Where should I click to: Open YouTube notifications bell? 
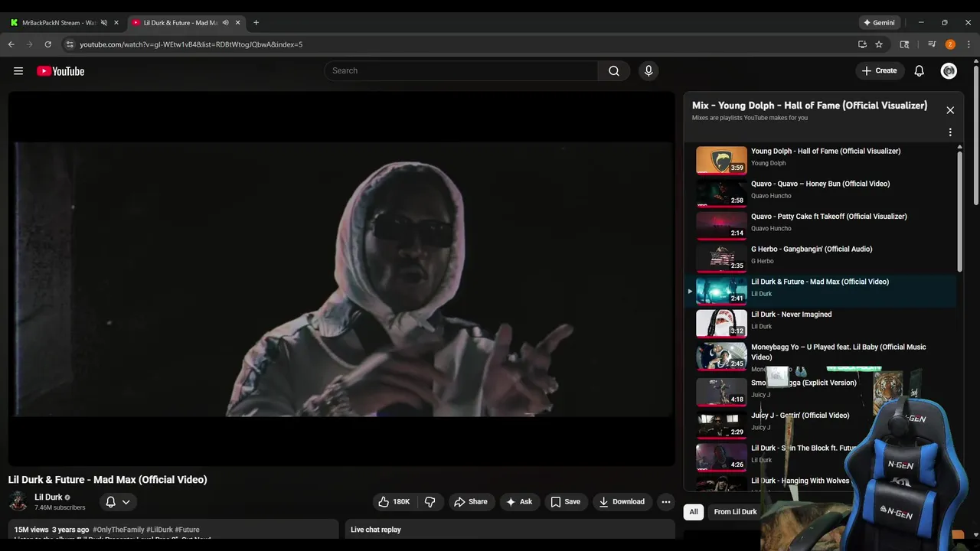tap(920, 71)
